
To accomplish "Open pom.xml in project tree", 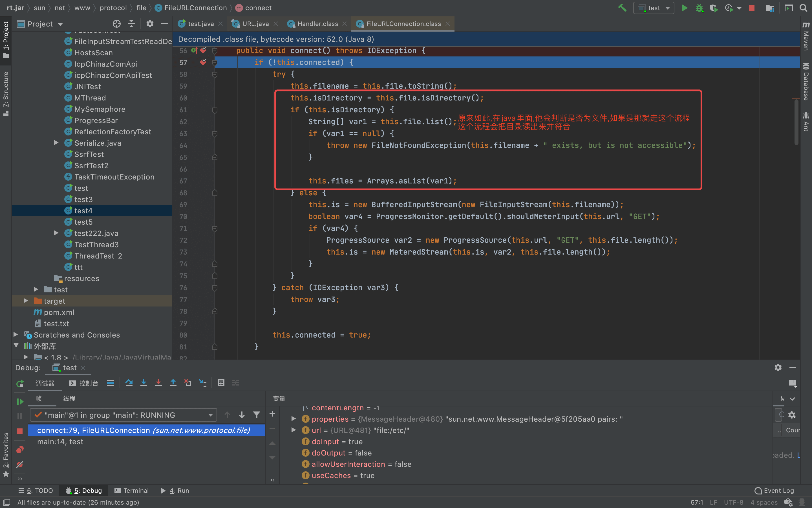I will pyautogui.click(x=59, y=312).
